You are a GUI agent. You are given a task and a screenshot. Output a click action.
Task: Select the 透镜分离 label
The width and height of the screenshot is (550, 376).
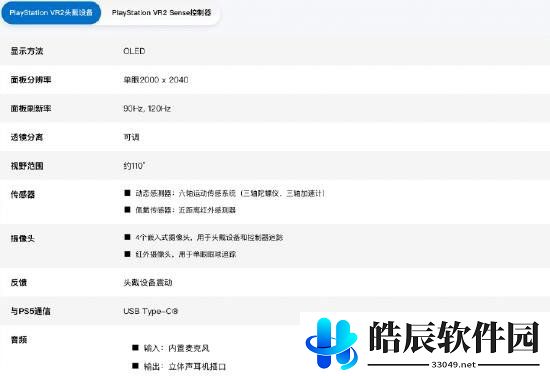pos(27,137)
